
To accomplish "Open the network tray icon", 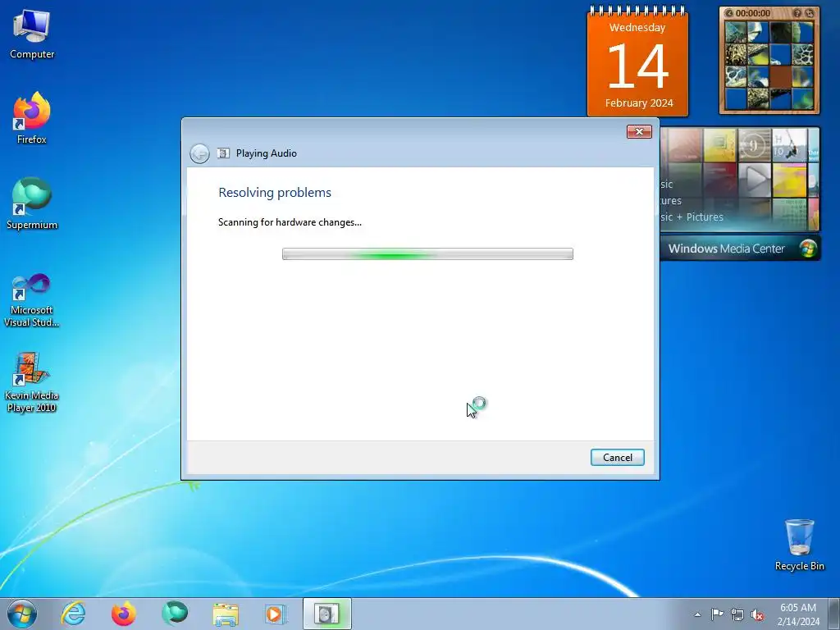I will 737,614.
